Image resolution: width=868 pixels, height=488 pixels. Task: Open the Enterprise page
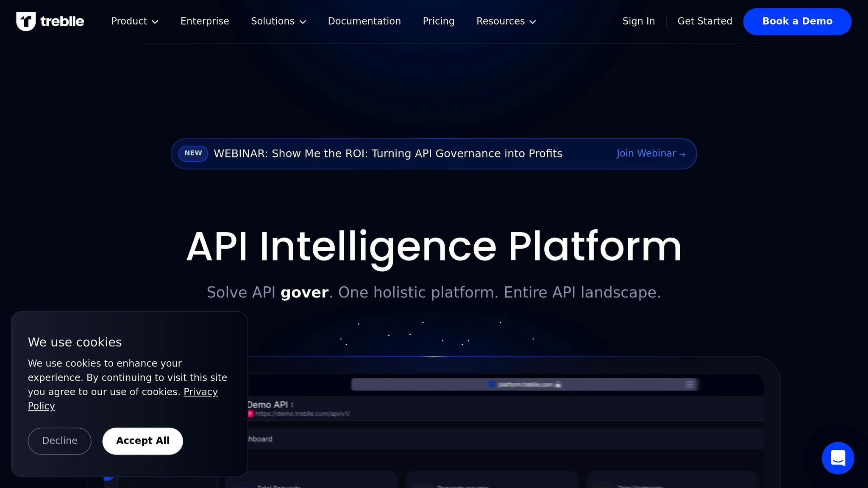[x=205, y=21]
